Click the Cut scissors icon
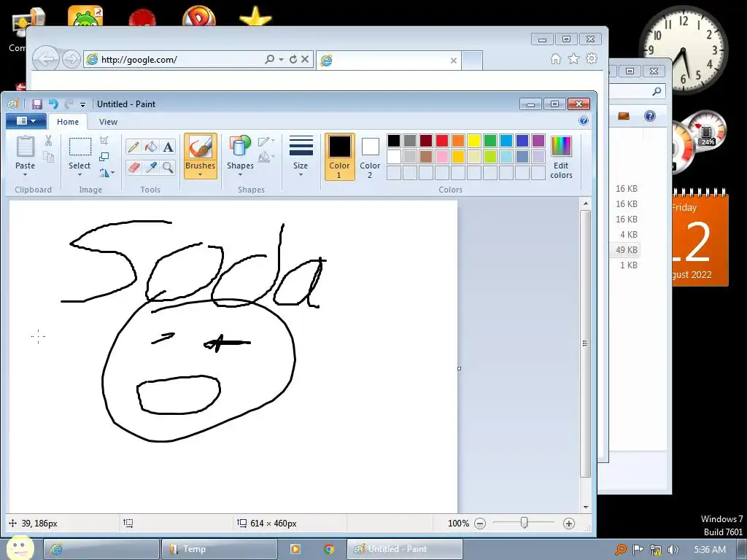 point(48,141)
